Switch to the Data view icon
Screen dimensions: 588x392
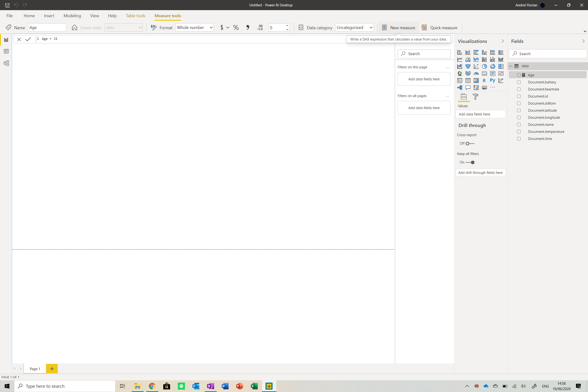click(x=6, y=52)
